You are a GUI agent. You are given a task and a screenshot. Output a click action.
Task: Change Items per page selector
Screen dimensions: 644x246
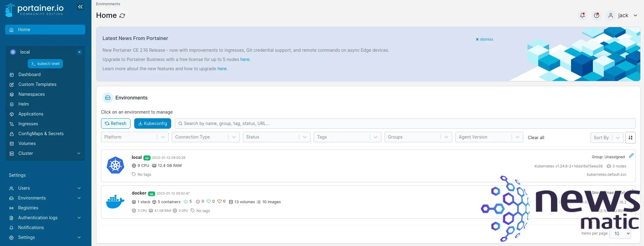point(620,233)
